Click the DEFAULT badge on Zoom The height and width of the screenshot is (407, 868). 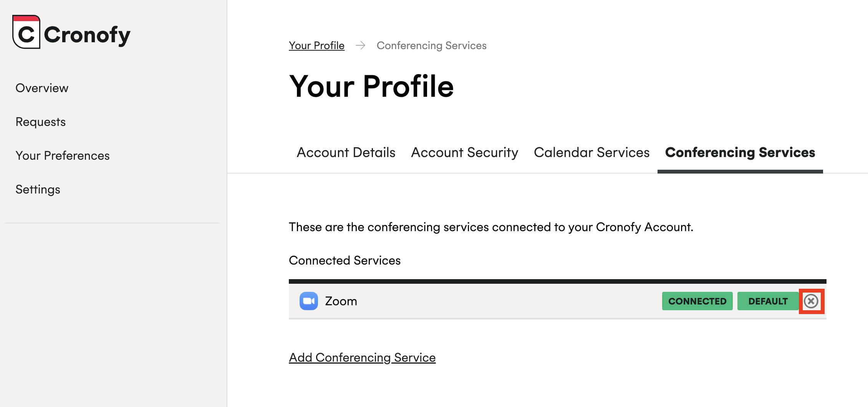(x=768, y=301)
